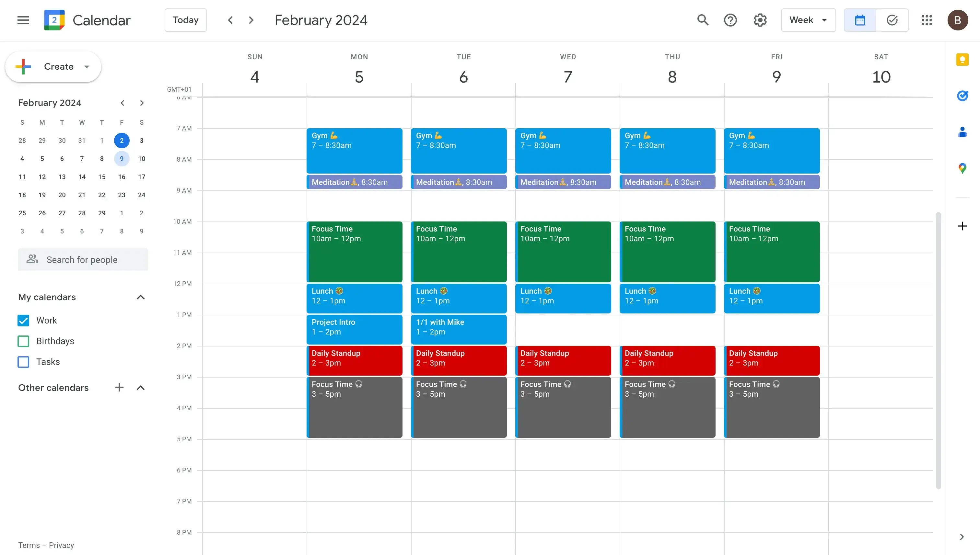Open Google Keep in the side panel
Screen dimensions: 980x555
[x=962, y=60]
